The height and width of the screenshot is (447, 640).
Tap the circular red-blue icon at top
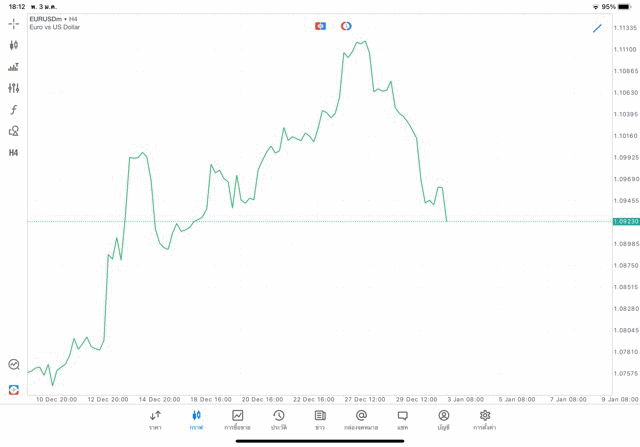(346, 26)
